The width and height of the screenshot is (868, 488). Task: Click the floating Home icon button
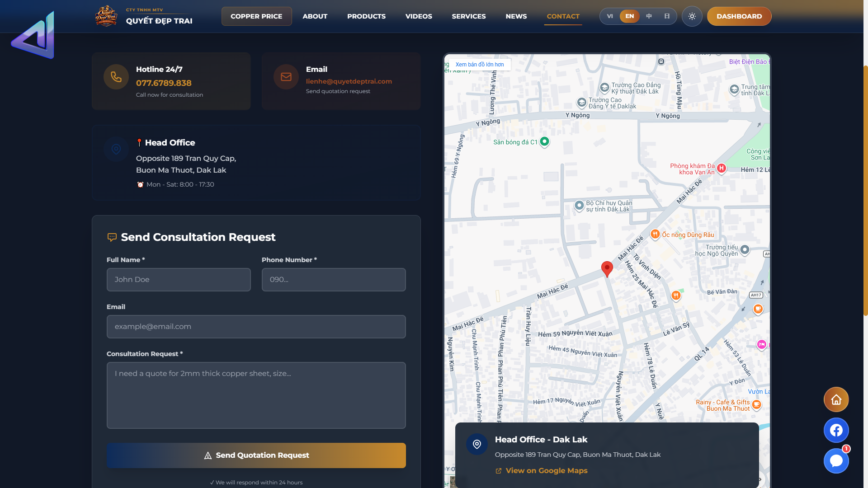pos(836,399)
